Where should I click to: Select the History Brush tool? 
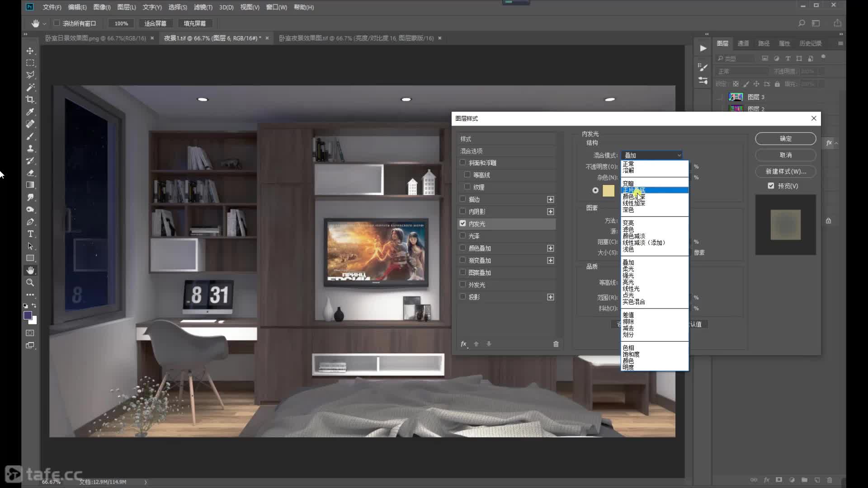30,160
